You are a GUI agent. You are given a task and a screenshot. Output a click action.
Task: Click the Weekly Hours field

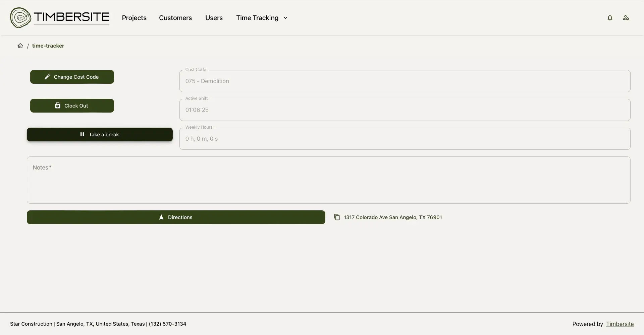[x=405, y=139]
